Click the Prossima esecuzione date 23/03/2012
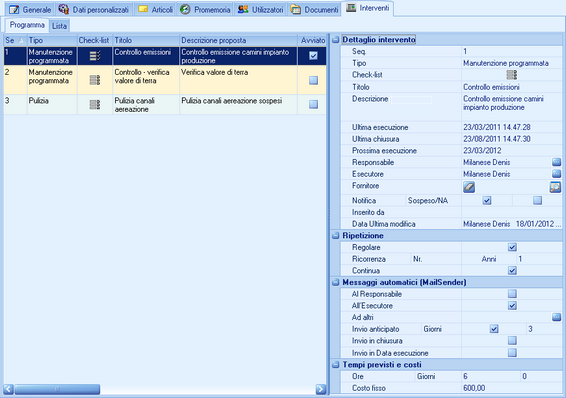Screen dimensions: 566x398 pyautogui.click(x=482, y=150)
